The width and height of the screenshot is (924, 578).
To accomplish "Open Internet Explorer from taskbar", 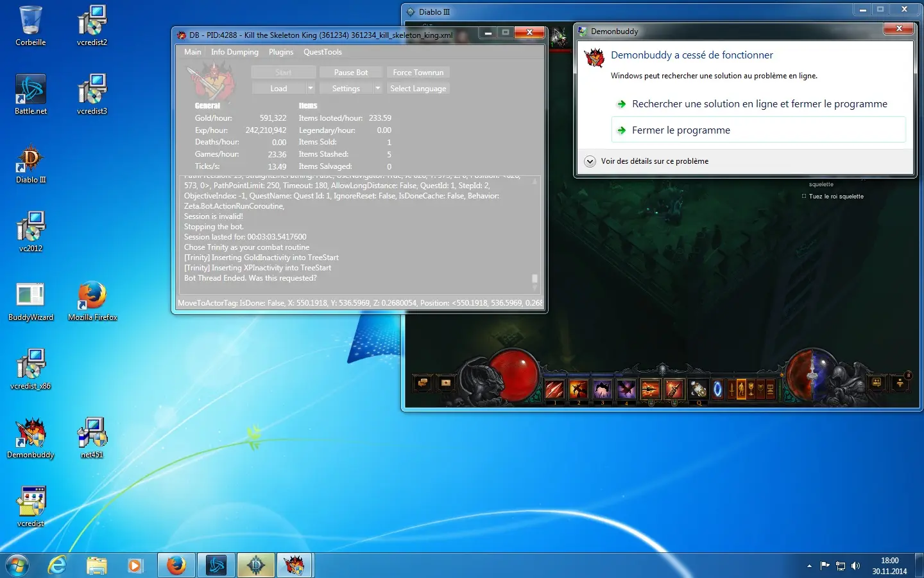I will 58,565.
